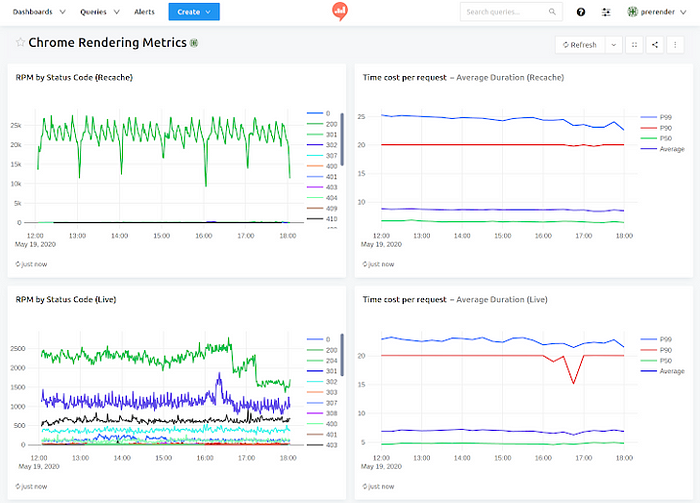The height and width of the screenshot is (503, 700).
Task: Go to the Alerts page
Action: click(x=144, y=12)
